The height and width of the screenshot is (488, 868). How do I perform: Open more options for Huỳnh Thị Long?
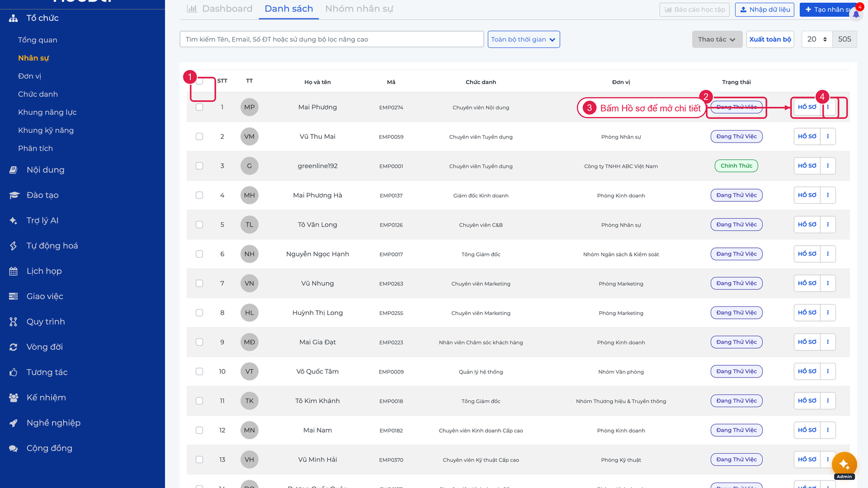(x=828, y=312)
